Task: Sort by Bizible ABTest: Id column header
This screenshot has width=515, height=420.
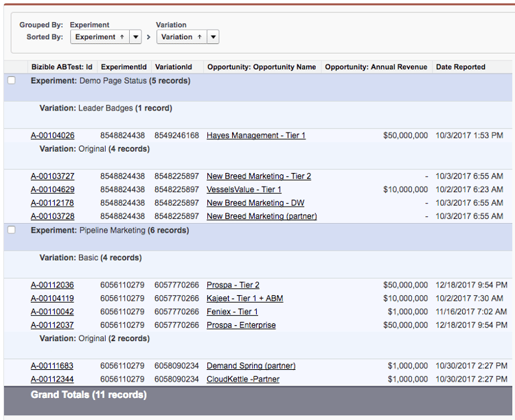Action: pos(62,67)
